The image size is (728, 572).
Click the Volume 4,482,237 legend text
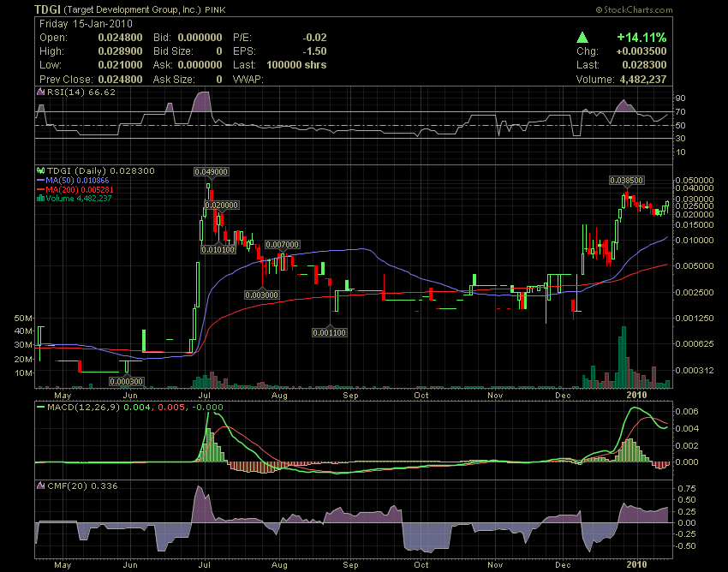(x=79, y=199)
